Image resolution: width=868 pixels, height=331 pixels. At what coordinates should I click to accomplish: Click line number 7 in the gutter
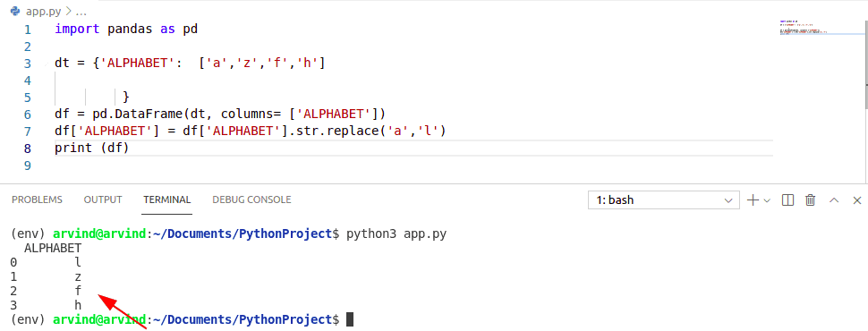[x=28, y=132]
